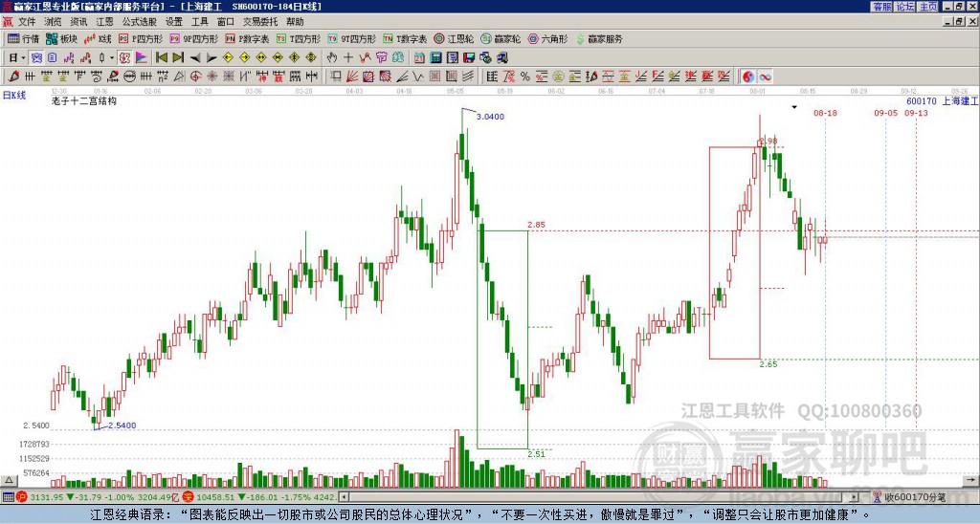Open the 工具 menu

pos(199,22)
